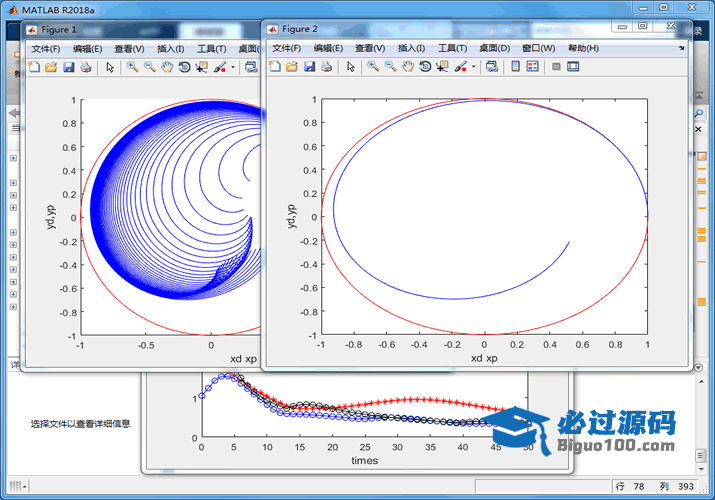
Task: Save Figure 1 using the floppy disk icon
Action: pos(68,67)
